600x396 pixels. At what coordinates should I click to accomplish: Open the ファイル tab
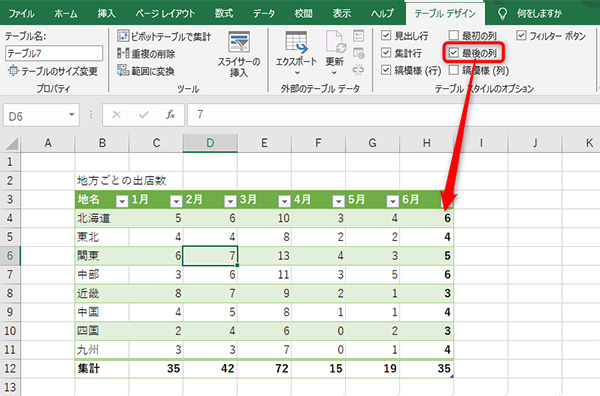click(21, 14)
